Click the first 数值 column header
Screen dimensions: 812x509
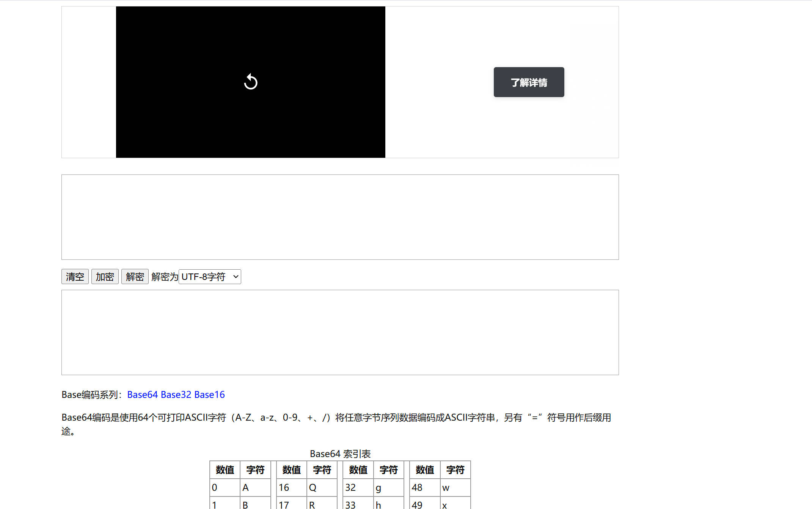225,470
